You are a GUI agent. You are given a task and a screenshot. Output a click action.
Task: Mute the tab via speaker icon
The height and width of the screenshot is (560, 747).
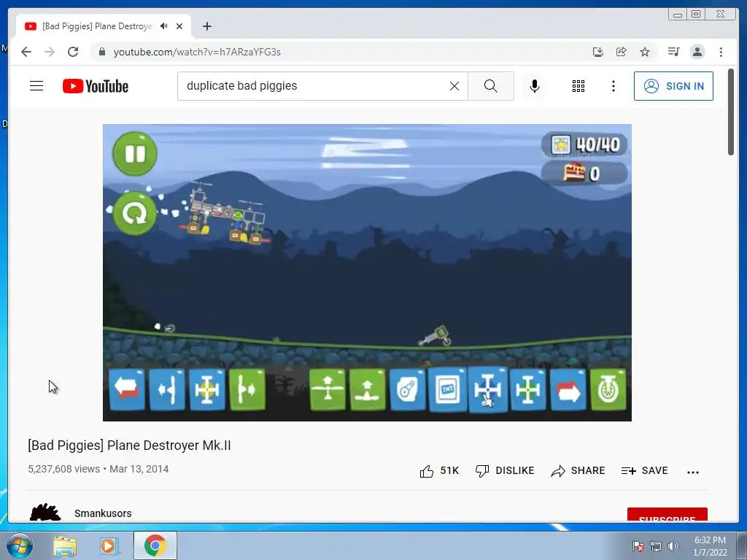(164, 26)
